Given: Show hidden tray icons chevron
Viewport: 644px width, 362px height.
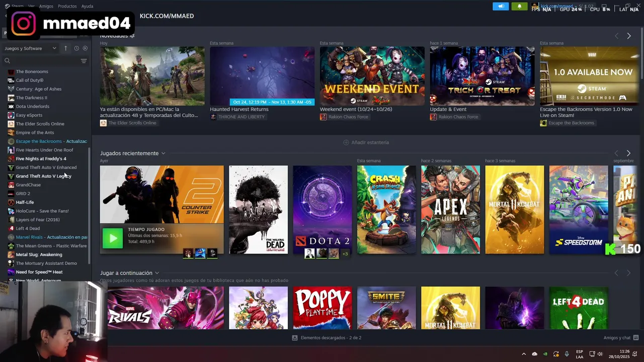Looking at the screenshot, I should tap(523, 354).
